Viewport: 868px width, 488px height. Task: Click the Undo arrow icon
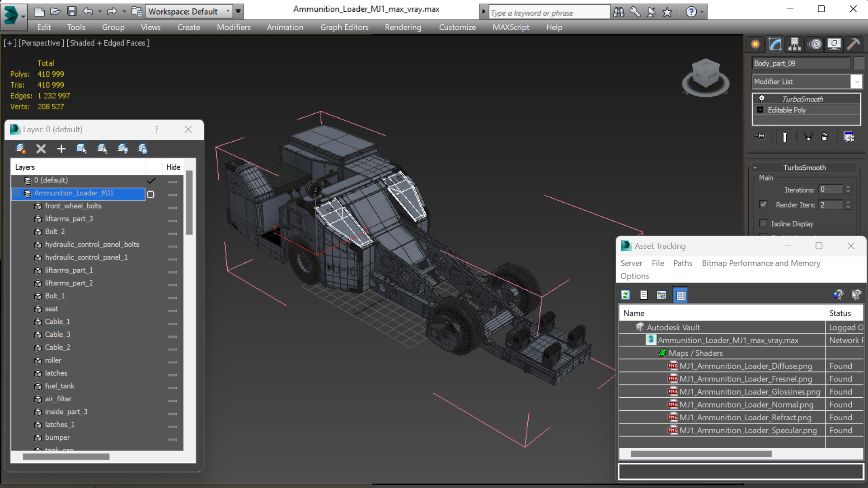pos(88,11)
